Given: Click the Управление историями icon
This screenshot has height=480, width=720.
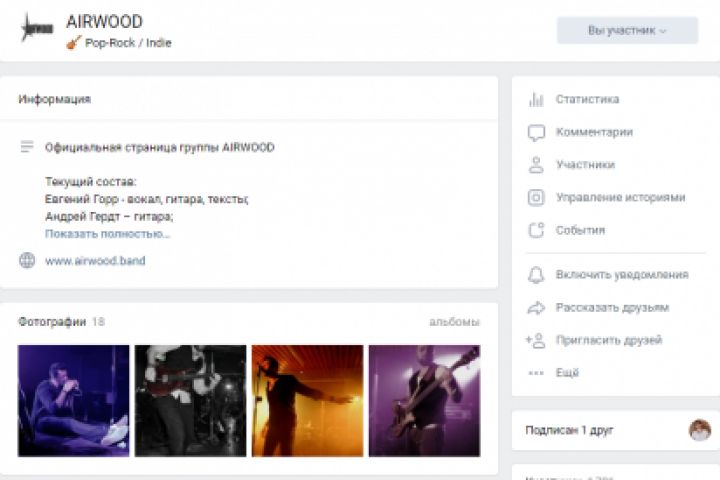Looking at the screenshot, I should point(536,198).
